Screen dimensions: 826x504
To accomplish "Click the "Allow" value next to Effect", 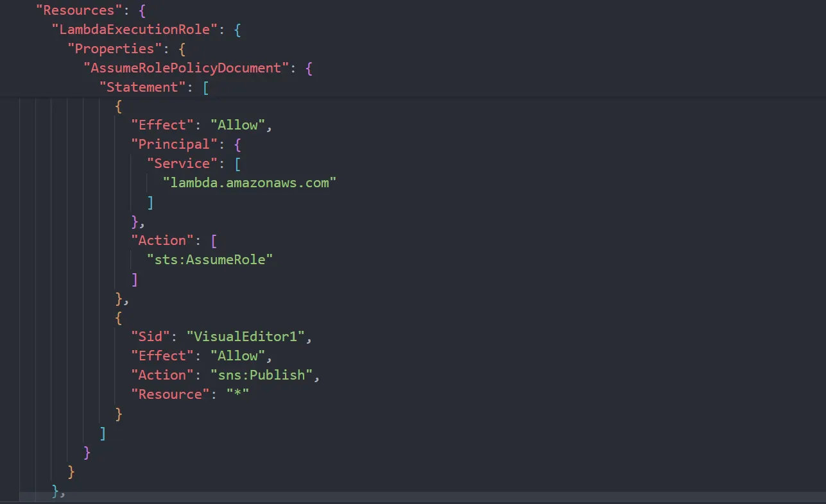I will pos(239,124).
